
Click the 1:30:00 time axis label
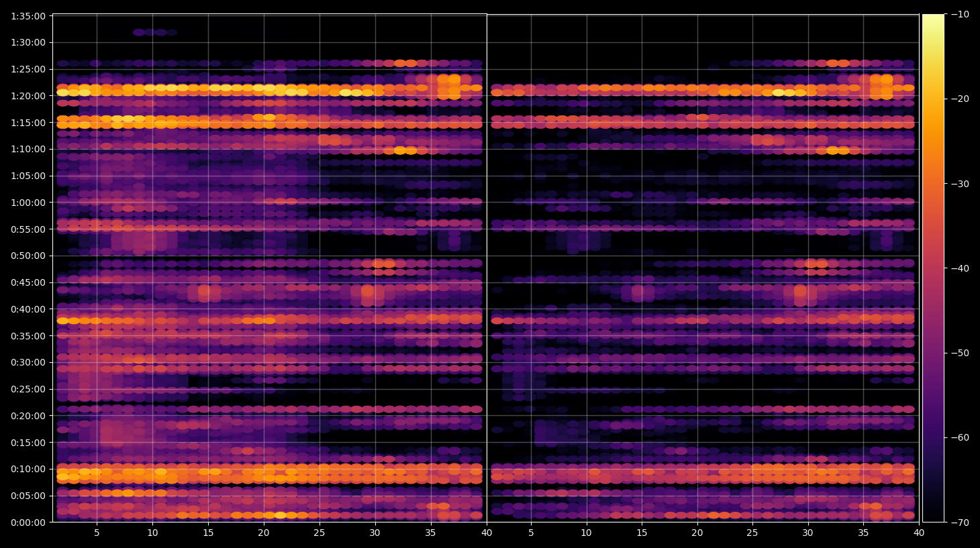point(28,42)
